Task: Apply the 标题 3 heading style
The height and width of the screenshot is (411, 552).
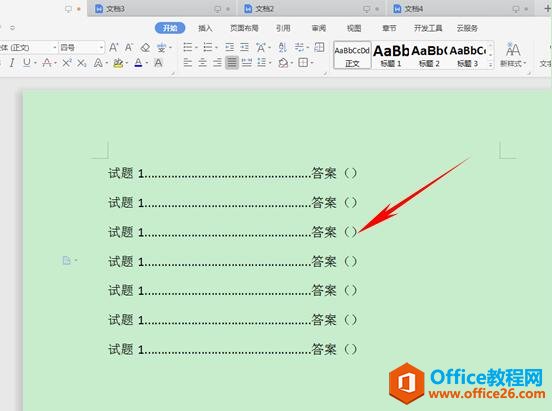Action: [x=468, y=55]
